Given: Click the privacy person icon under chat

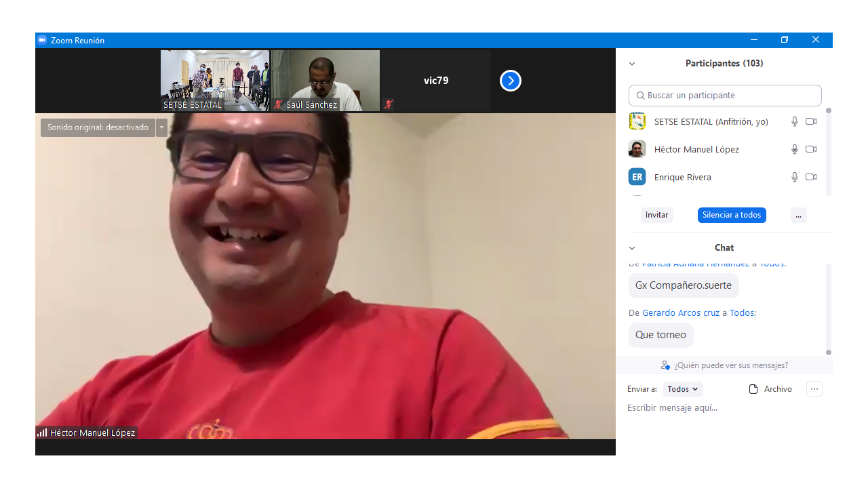Looking at the screenshot, I should click(x=665, y=365).
